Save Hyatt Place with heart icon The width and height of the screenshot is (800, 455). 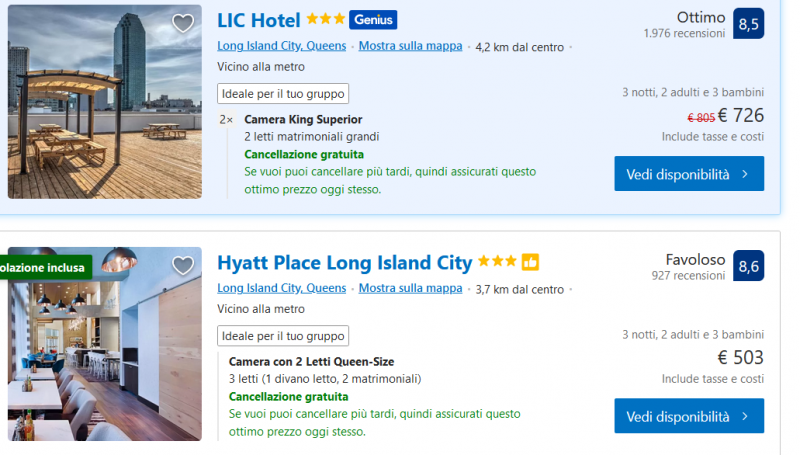click(183, 266)
